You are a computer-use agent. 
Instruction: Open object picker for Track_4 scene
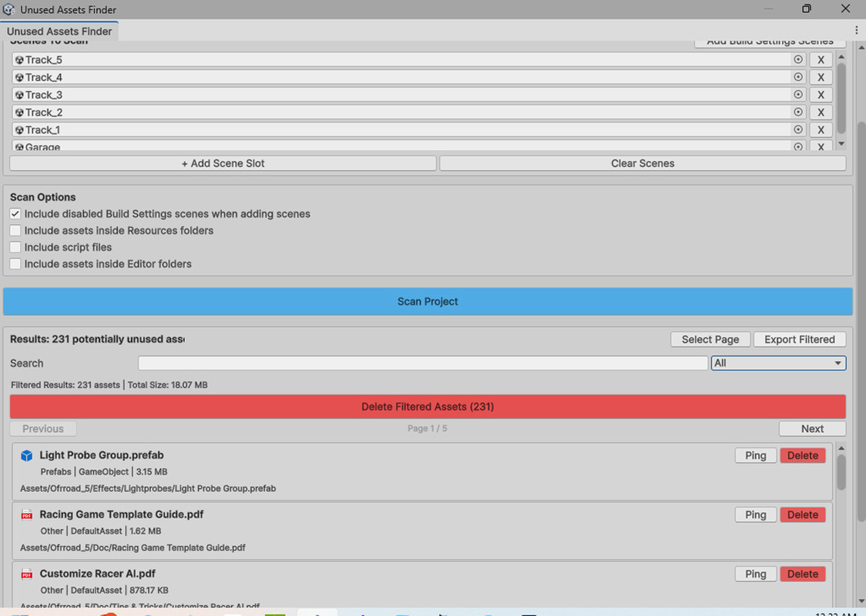(798, 77)
